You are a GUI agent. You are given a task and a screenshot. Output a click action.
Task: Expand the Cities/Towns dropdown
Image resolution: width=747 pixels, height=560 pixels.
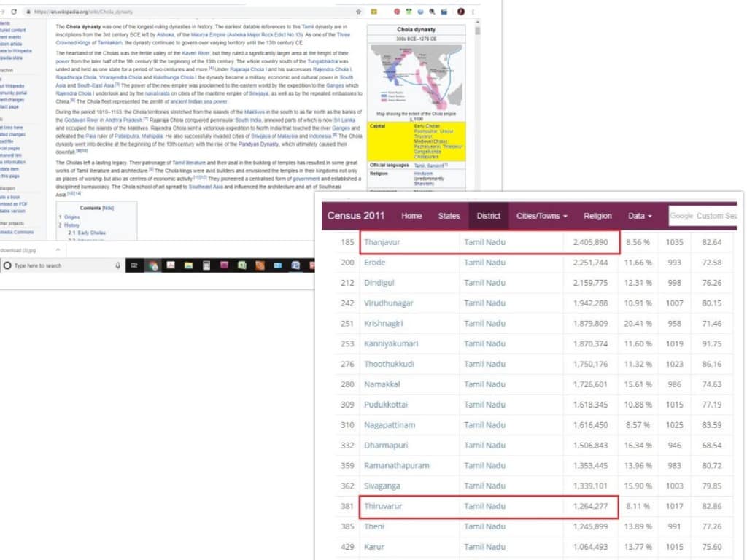point(542,216)
